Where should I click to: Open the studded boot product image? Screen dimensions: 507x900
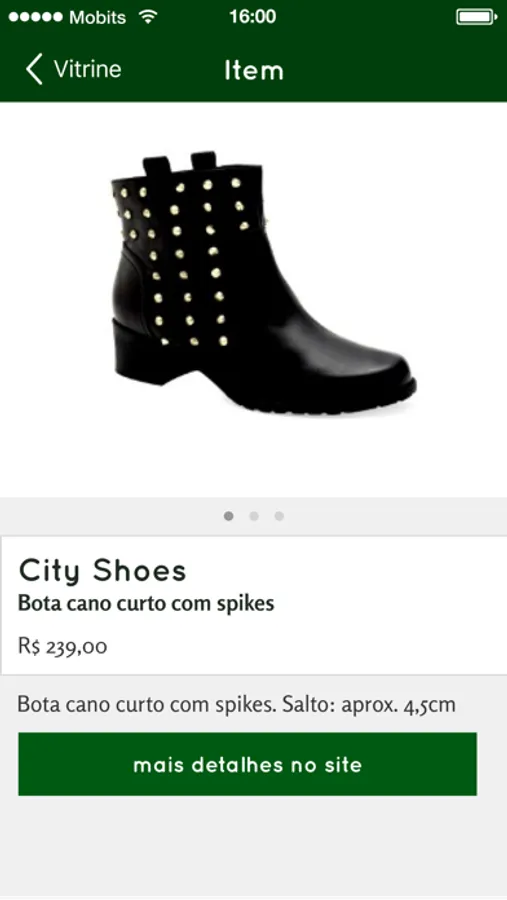263,282
